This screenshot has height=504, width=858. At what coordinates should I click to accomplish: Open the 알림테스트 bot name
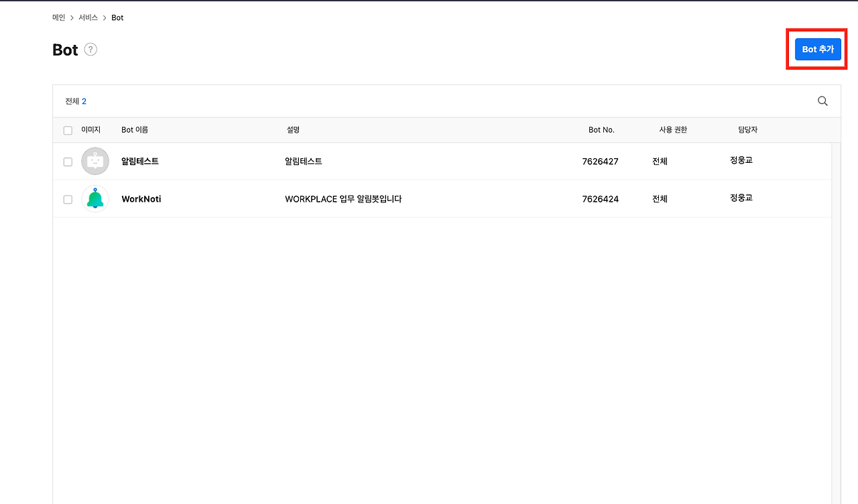tap(140, 162)
